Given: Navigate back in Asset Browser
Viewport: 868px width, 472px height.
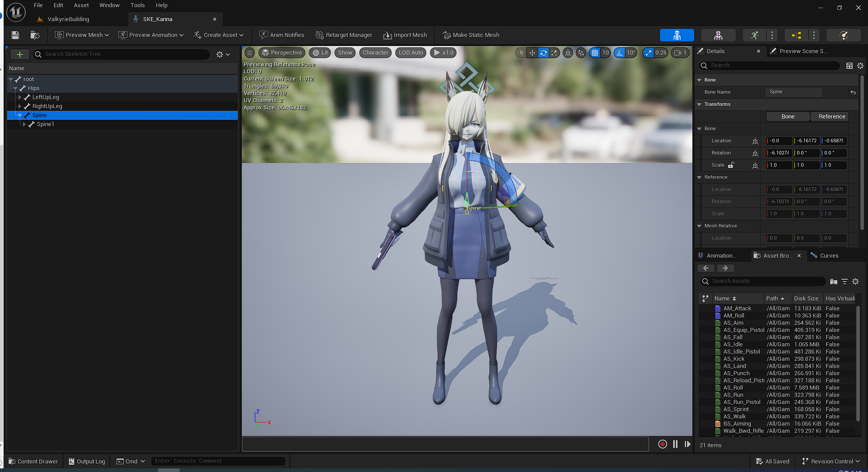Looking at the screenshot, I should (706, 268).
